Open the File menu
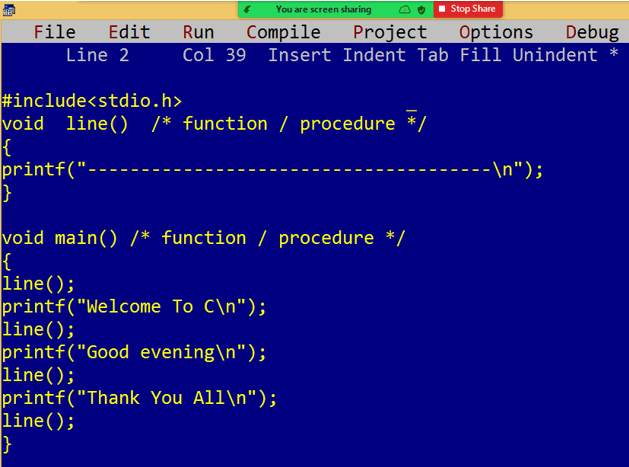The image size is (629, 467). (55, 32)
